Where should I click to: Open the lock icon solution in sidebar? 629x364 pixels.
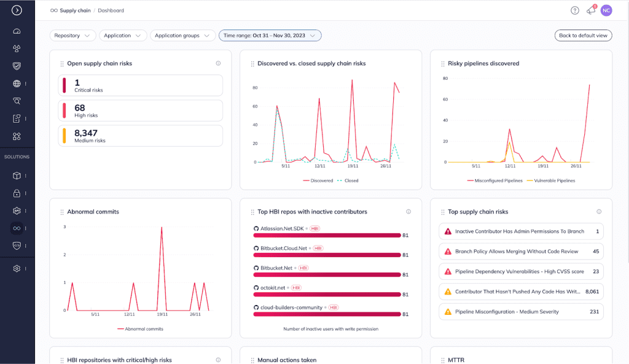(x=17, y=193)
